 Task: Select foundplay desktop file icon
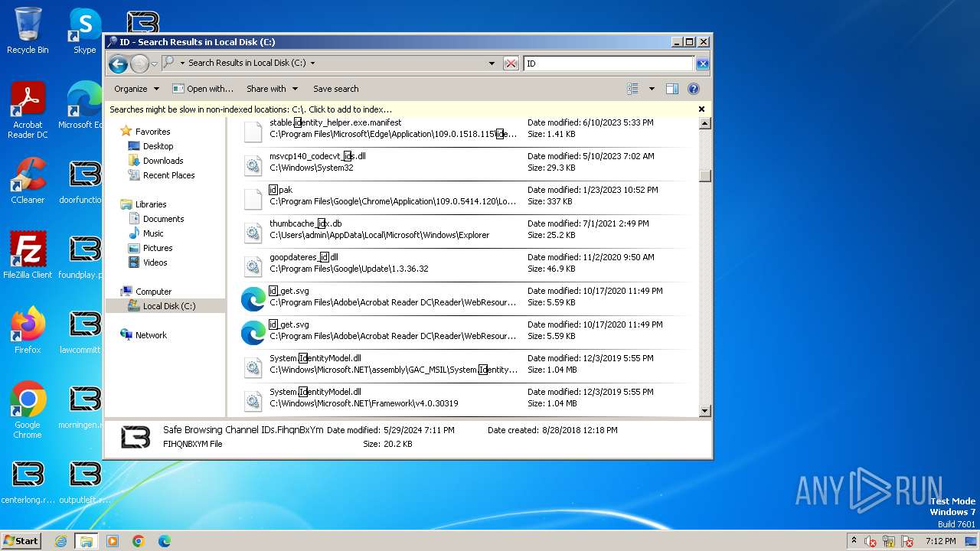tap(81, 256)
